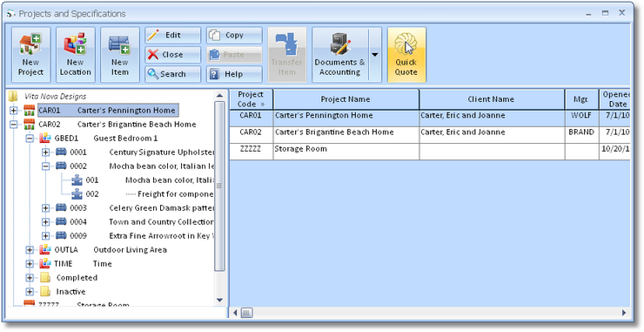Click tree scrollbar up arrow
Screen dimensions: 644x332
[219, 96]
